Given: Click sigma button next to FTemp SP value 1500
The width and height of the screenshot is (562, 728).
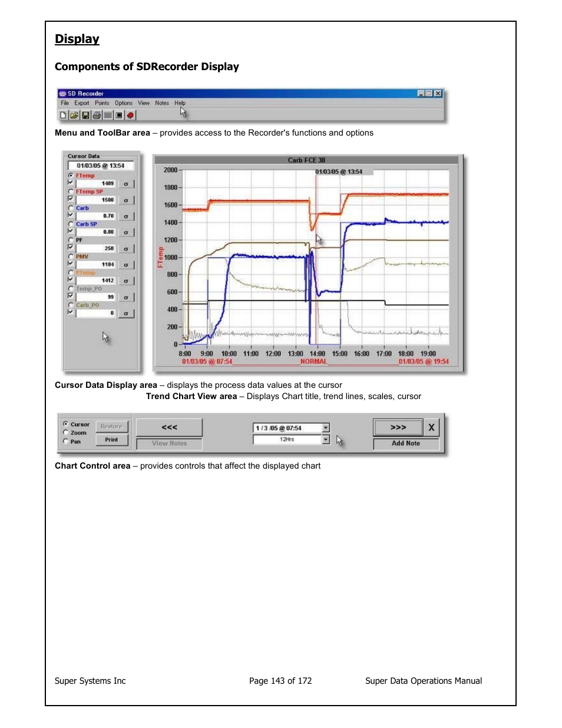Looking at the screenshot, I should 126,200.
